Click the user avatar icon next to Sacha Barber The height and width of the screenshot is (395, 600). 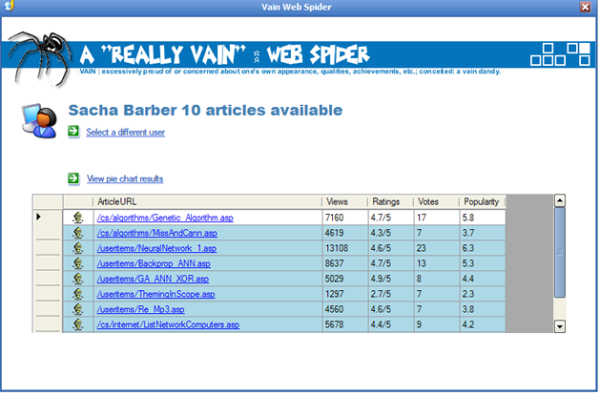(x=39, y=121)
